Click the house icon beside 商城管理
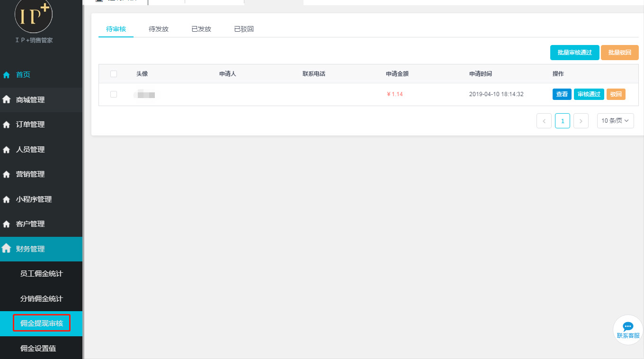Screen dimensions: 644x359 [7, 100]
